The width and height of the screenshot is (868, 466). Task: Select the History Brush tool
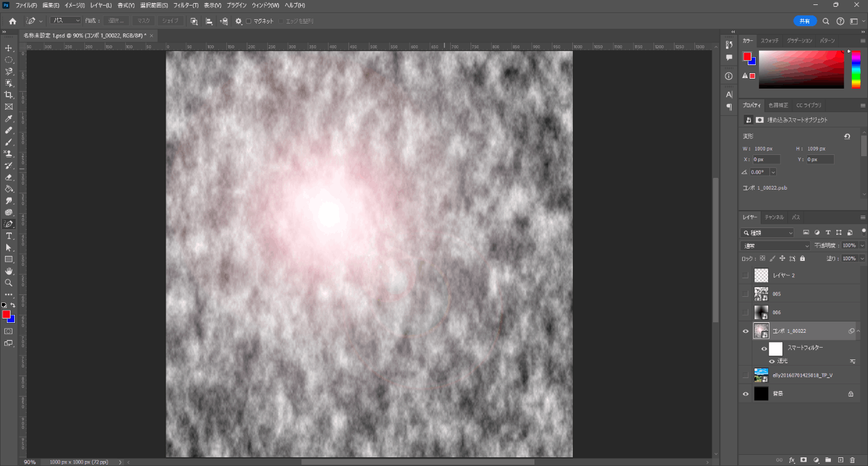[9, 165]
